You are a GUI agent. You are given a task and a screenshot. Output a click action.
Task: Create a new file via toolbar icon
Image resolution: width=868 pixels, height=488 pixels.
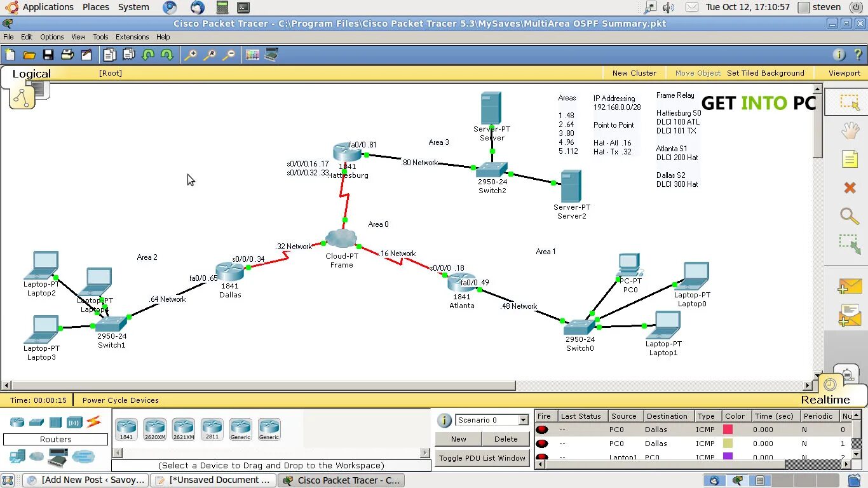pos(10,55)
